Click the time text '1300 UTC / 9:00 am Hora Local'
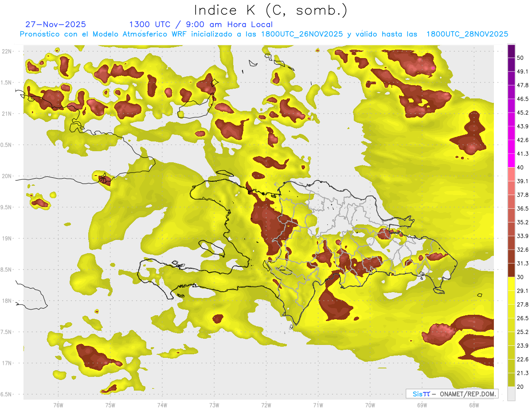The image size is (532, 411). [201, 24]
